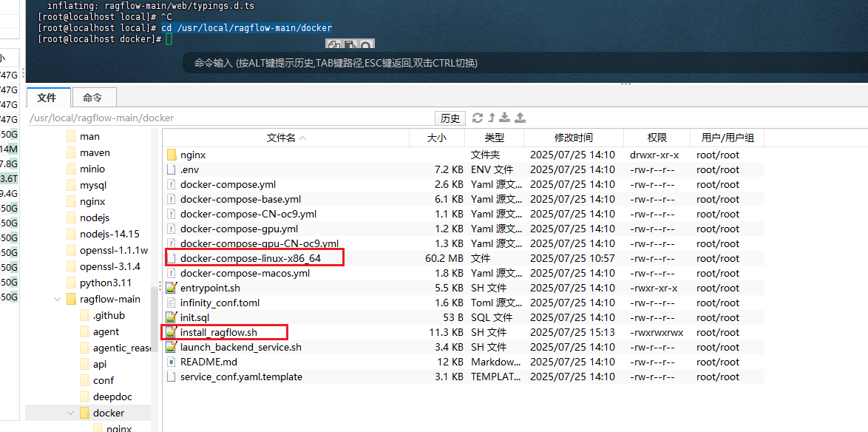Click the folder icon of .github in the tree
868x432 pixels.
84,316
